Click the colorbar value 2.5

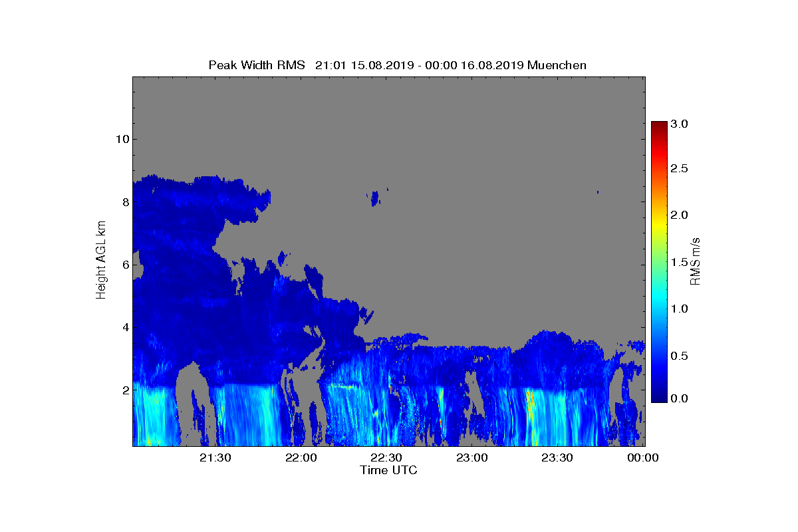[x=680, y=169]
